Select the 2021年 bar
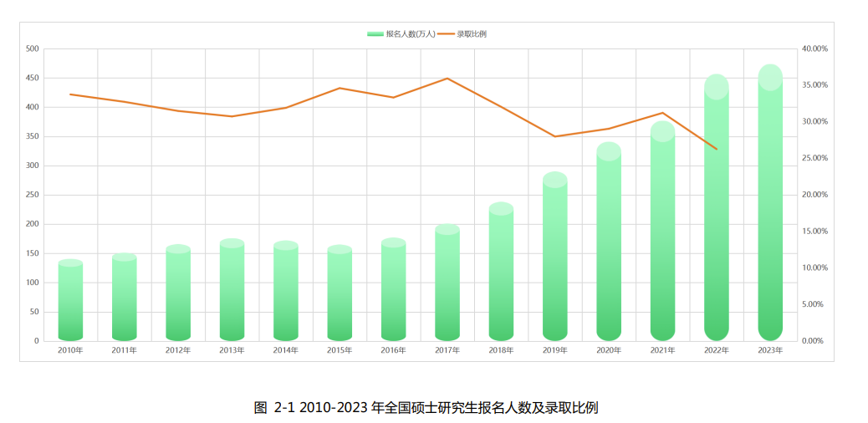 tap(662, 234)
